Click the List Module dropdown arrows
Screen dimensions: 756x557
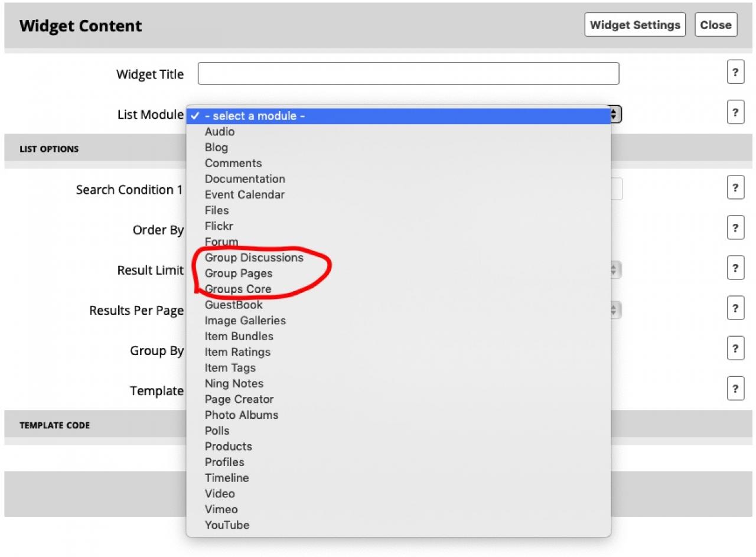(615, 115)
